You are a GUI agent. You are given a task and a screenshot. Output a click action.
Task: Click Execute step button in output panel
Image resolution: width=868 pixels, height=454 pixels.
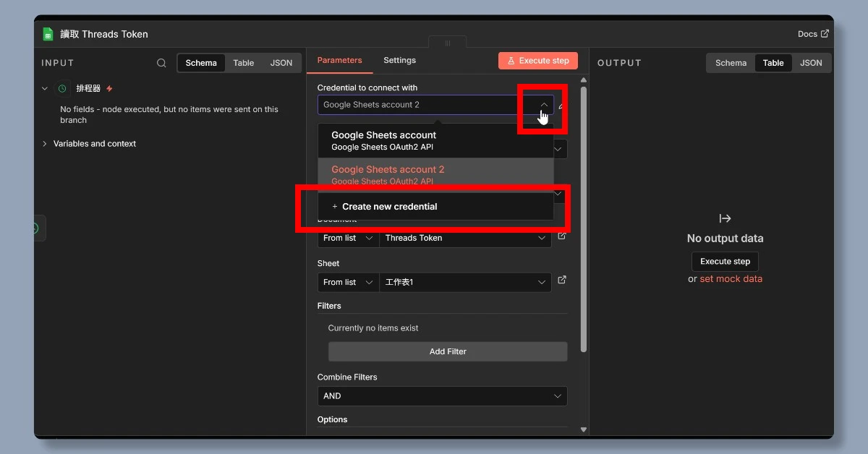(x=725, y=262)
